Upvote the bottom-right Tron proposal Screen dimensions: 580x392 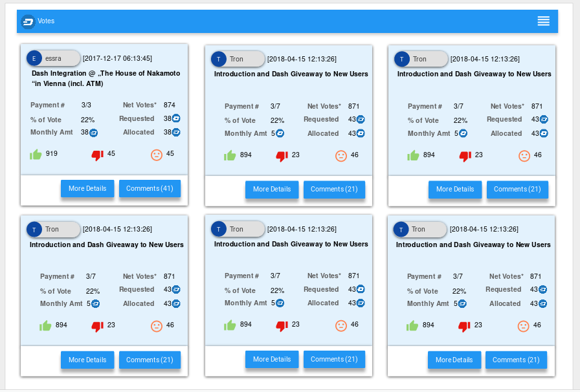412,326
